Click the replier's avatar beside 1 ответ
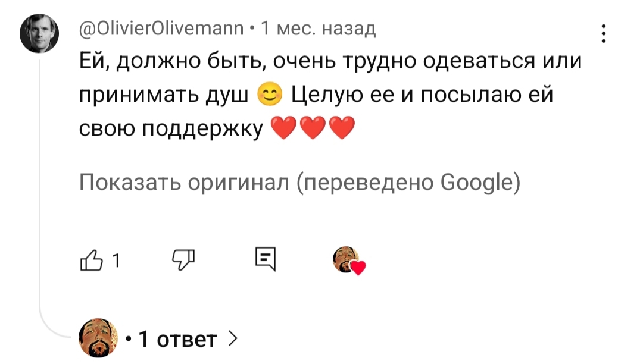Image resolution: width=643 pixels, height=364 pixels. 98,337
